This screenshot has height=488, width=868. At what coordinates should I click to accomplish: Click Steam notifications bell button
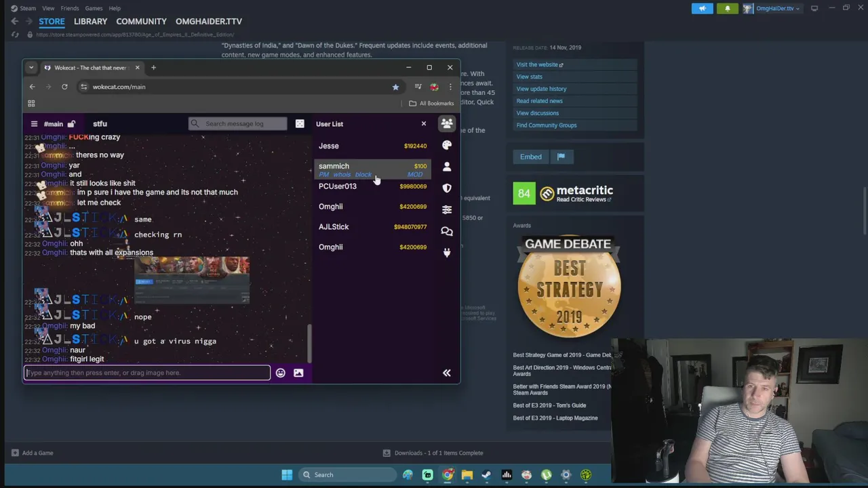[728, 8]
